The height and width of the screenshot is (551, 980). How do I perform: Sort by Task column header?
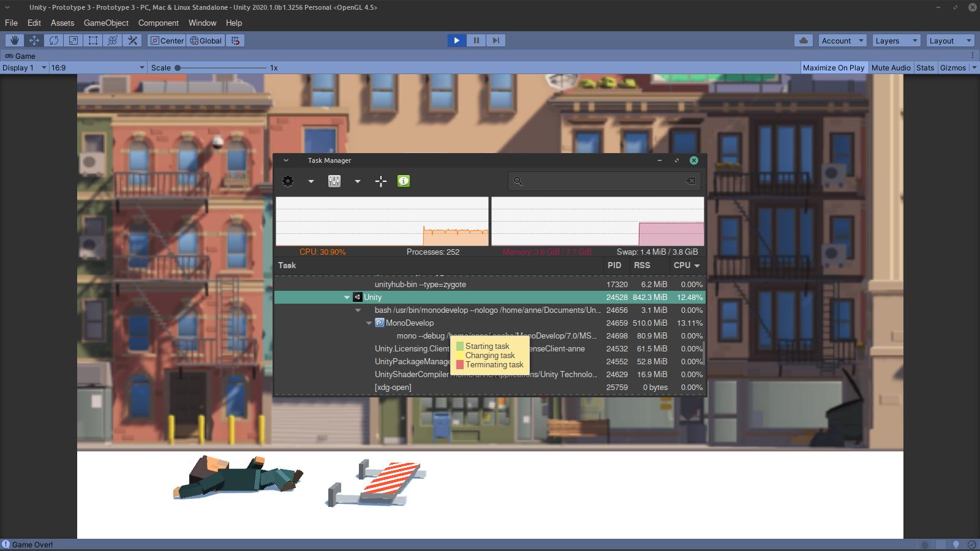click(x=439, y=265)
